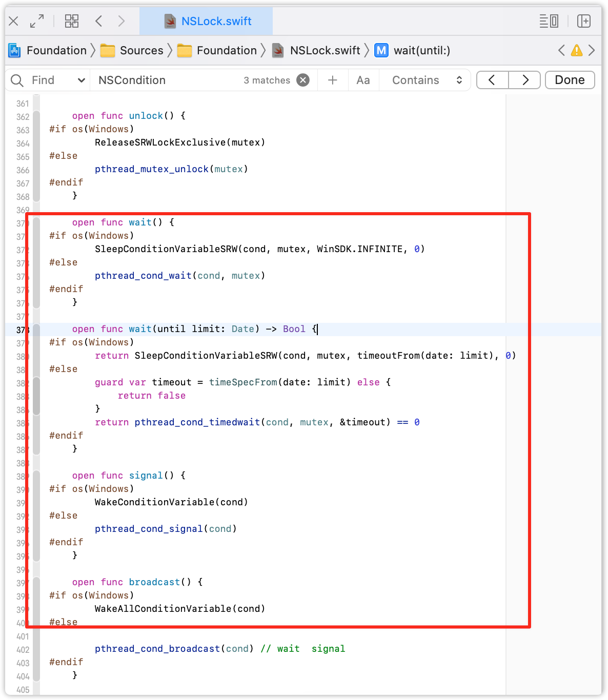Select the NSLock.swift tab

(206, 21)
